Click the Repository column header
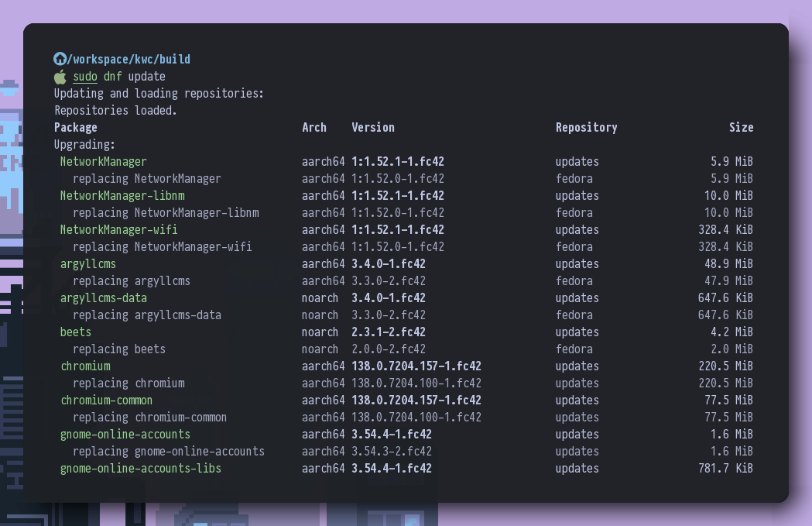 [x=586, y=128]
